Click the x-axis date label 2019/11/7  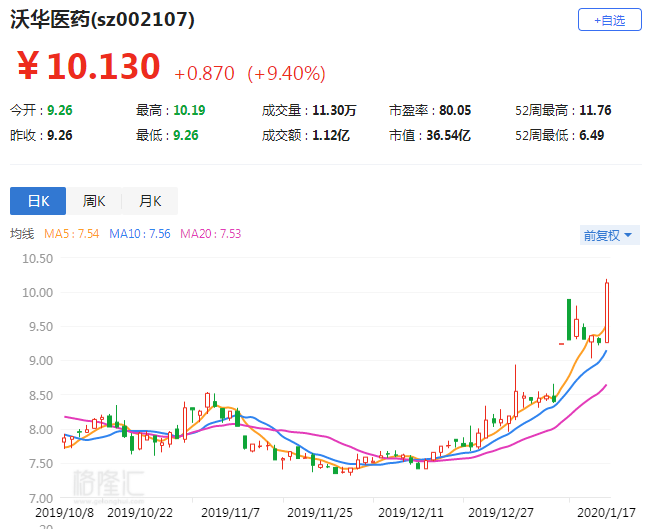[x=230, y=513]
